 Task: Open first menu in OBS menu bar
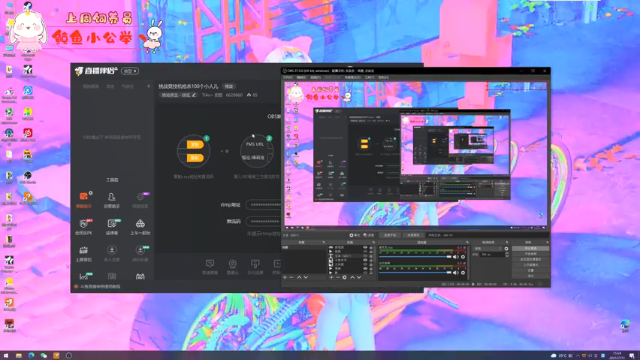(288, 77)
